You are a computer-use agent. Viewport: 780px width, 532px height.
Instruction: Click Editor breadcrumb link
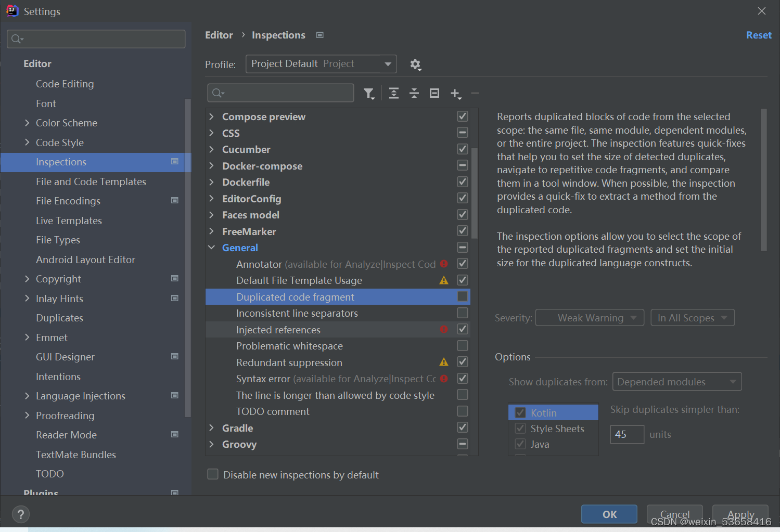click(x=219, y=35)
